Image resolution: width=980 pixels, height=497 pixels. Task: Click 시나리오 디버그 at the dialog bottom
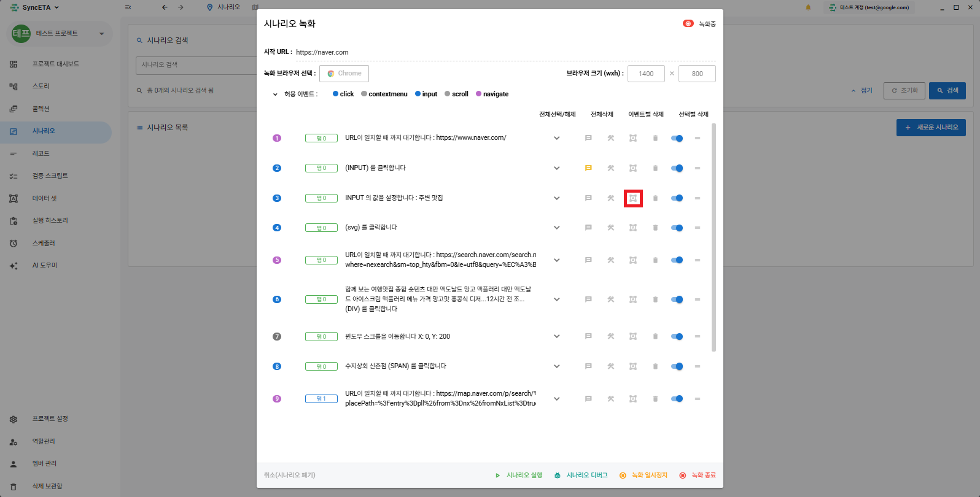tap(581, 476)
